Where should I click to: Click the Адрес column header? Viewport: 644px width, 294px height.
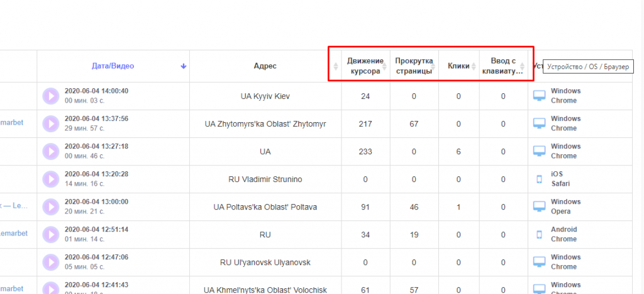[x=265, y=66]
